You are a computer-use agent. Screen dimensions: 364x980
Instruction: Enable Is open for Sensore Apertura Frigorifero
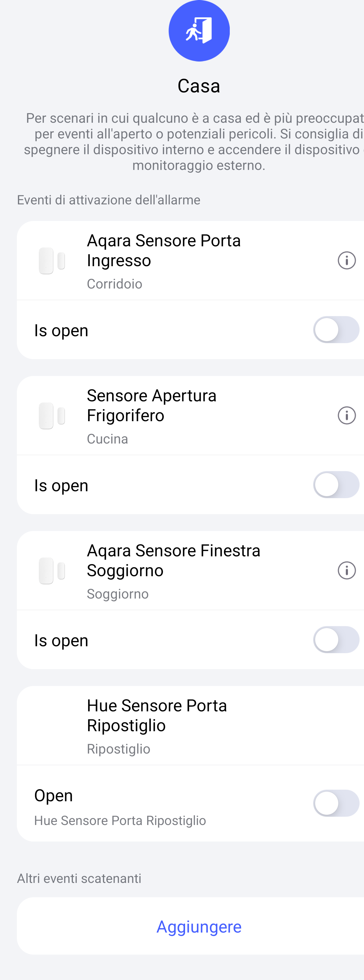click(x=336, y=485)
